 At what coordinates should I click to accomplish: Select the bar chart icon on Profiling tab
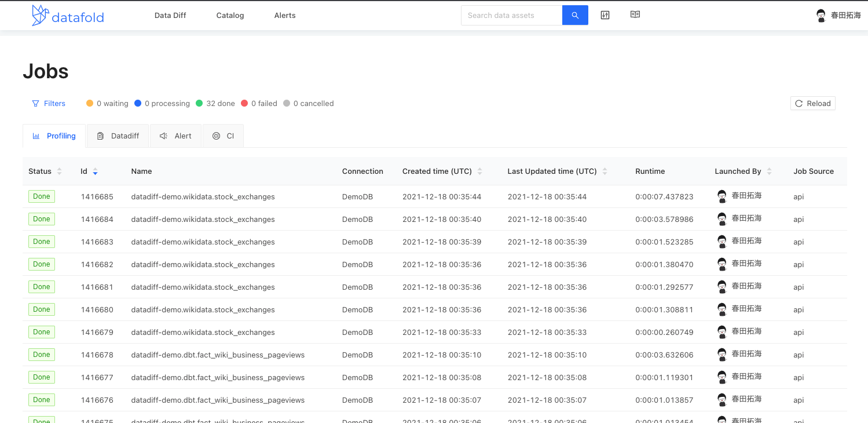pyautogui.click(x=36, y=136)
